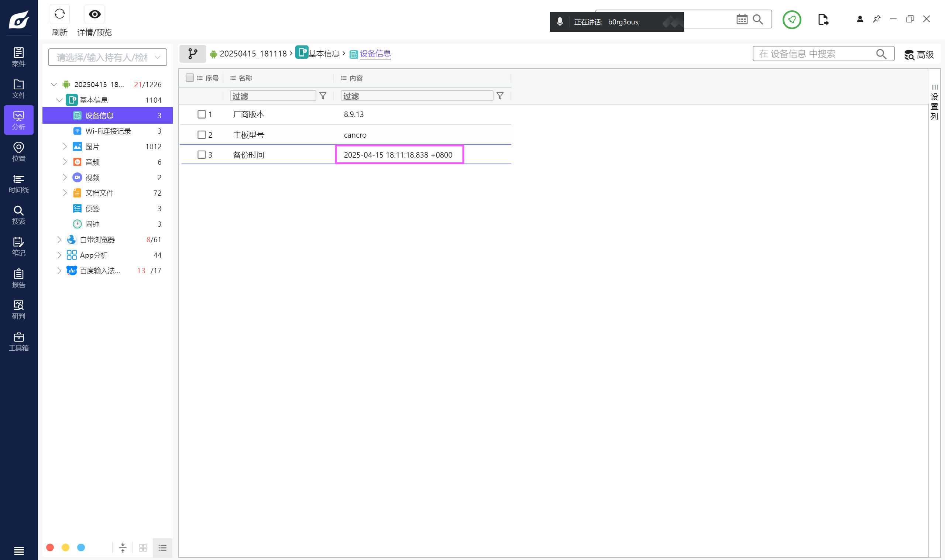This screenshot has width=945, height=560.
Task: Open the holder selection dropdown
Action: click(x=107, y=57)
